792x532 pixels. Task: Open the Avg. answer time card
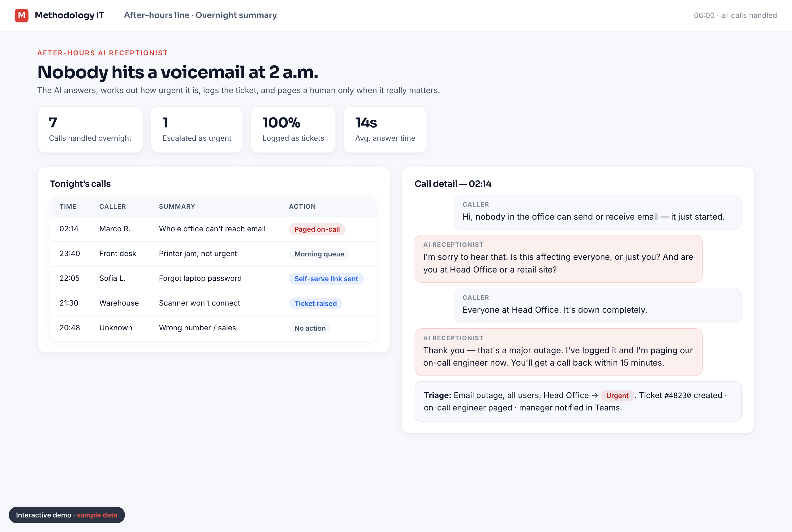pyautogui.click(x=385, y=130)
